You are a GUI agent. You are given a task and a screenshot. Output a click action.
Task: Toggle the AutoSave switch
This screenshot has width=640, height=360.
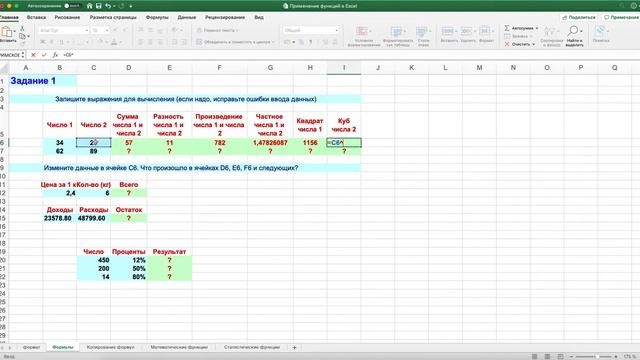pyautogui.click(x=72, y=6)
